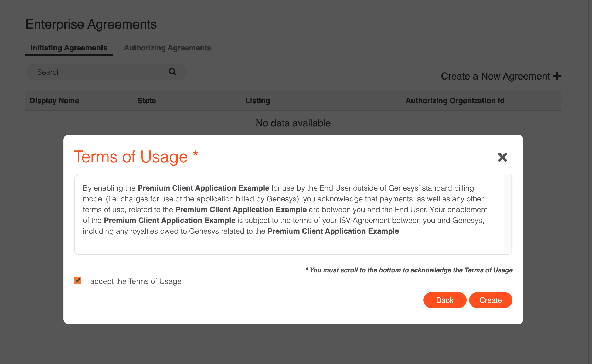Click the terms text box scrollbar

[508, 214]
